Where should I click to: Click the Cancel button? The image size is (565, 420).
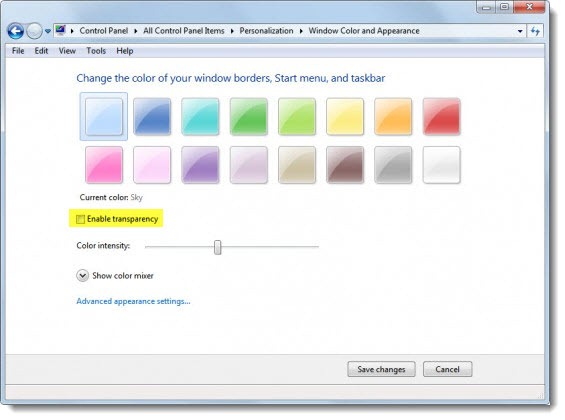(447, 369)
